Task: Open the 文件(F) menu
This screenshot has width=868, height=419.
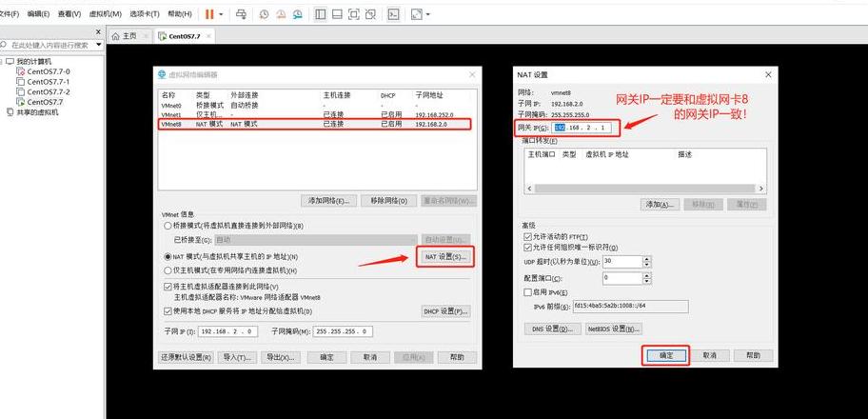Action: coord(9,14)
